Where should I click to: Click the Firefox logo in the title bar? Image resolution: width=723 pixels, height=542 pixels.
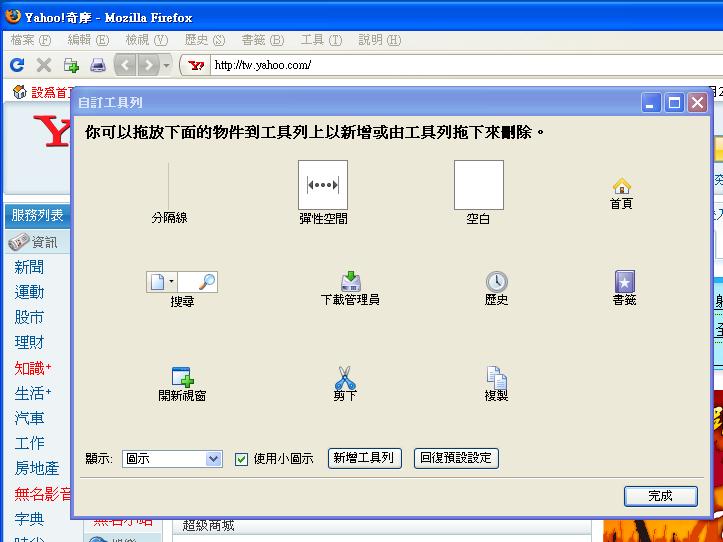12,16
